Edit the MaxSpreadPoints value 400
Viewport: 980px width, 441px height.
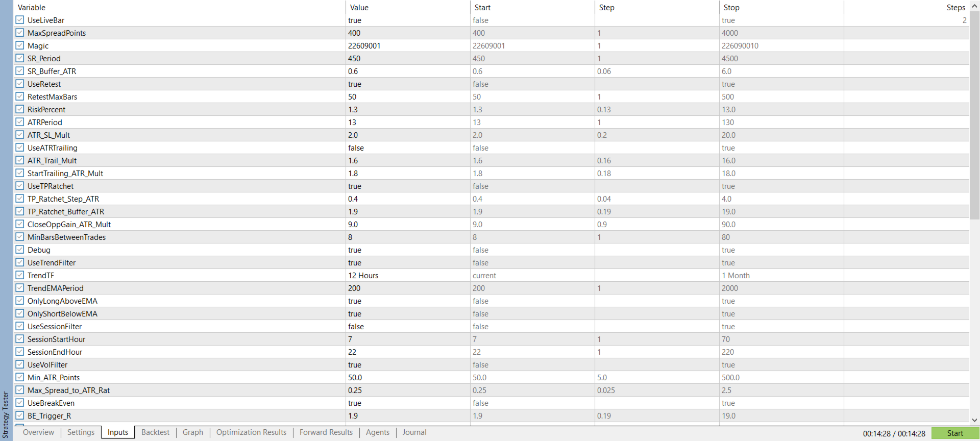coord(407,33)
